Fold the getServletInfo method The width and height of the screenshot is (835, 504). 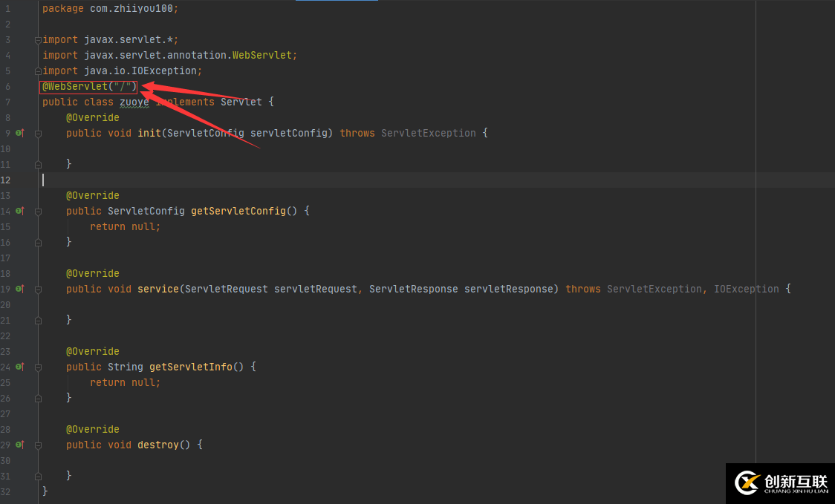pos(38,367)
